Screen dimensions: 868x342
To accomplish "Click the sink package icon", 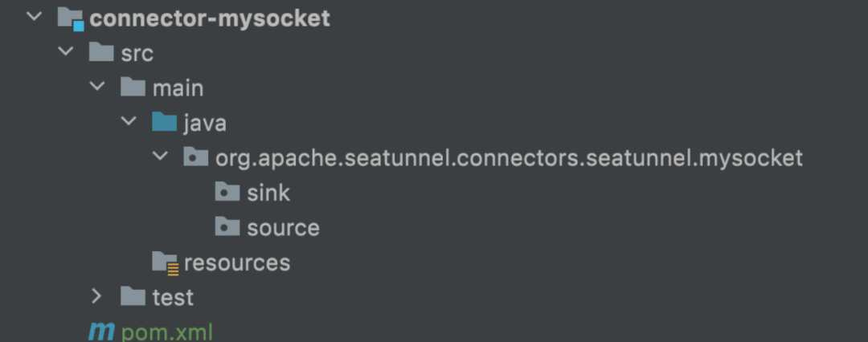I will tap(227, 192).
